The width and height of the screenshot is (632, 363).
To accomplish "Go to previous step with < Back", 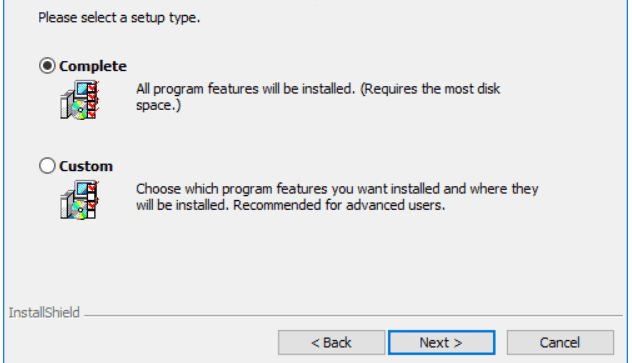I will coord(331,342).
